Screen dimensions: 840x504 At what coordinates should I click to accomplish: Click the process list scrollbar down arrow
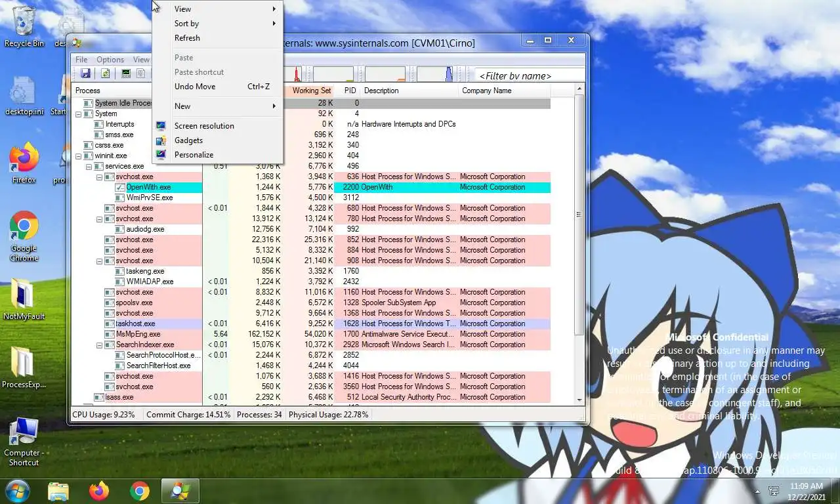click(579, 400)
